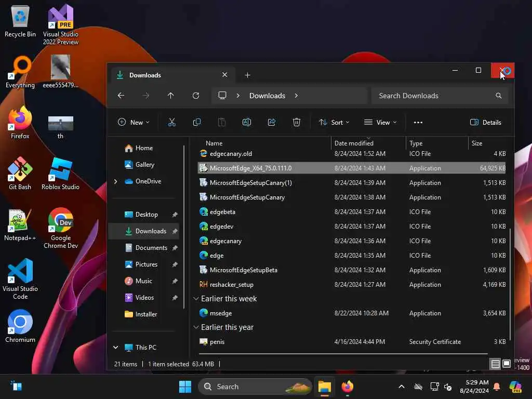The image size is (532, 399).
Task: Open Installer folder in navigation pane
Action: click(146, 314)
